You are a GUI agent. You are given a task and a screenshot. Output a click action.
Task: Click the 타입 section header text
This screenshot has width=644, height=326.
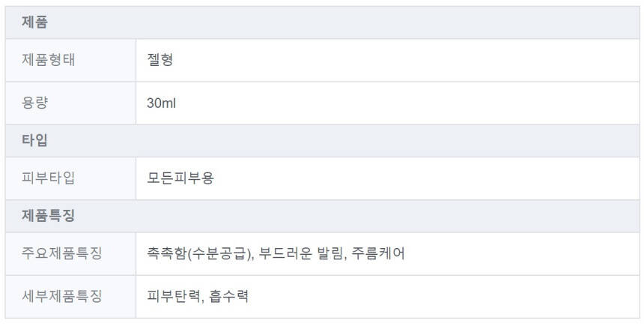(x=35, y=140)
